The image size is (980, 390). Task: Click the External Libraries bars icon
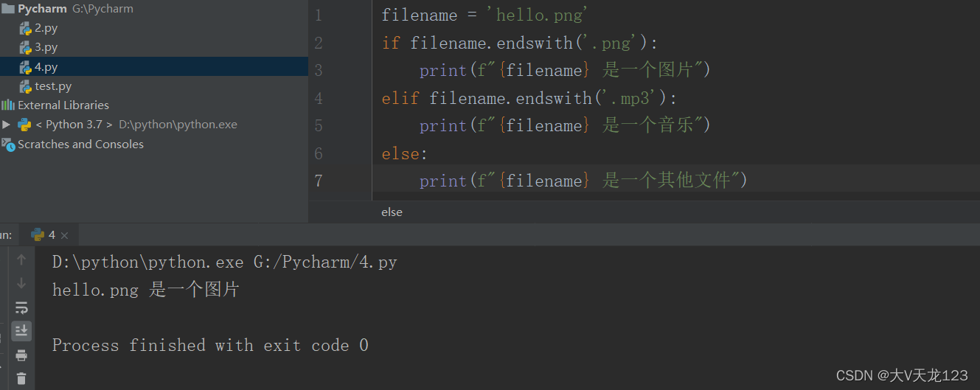coord(8,105)
